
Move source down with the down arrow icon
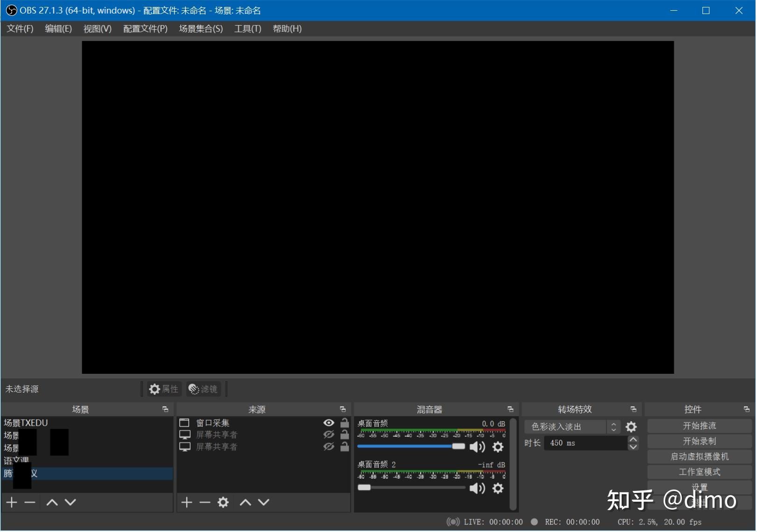263,502
